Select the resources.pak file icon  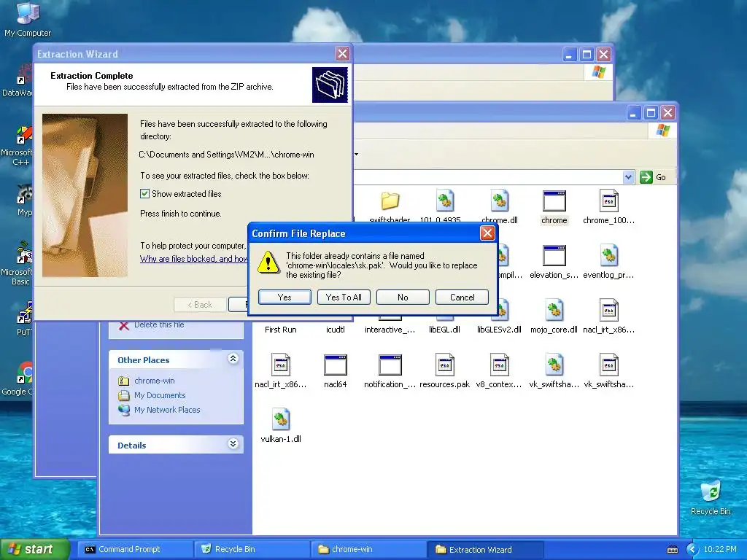tap(444, 365)
